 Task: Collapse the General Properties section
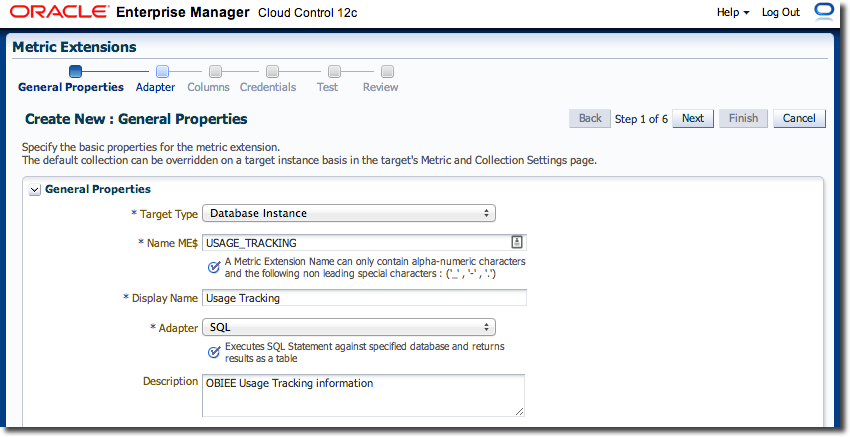tap(35, 189)
